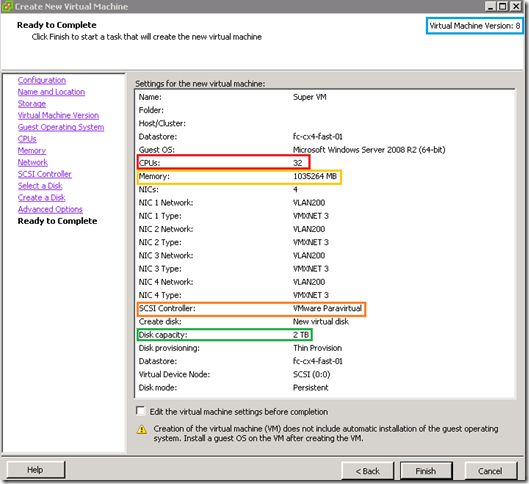The width and height of the screenshot is (529, 484).
Task: Cancel the new virtual machine wizard
Action: 490,471
